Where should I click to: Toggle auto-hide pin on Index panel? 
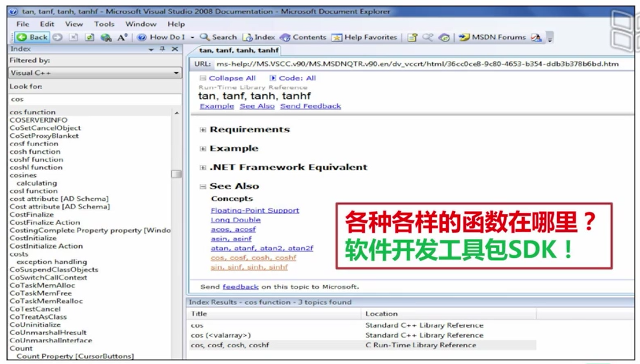pyautogui.click(x=163, y=49)
